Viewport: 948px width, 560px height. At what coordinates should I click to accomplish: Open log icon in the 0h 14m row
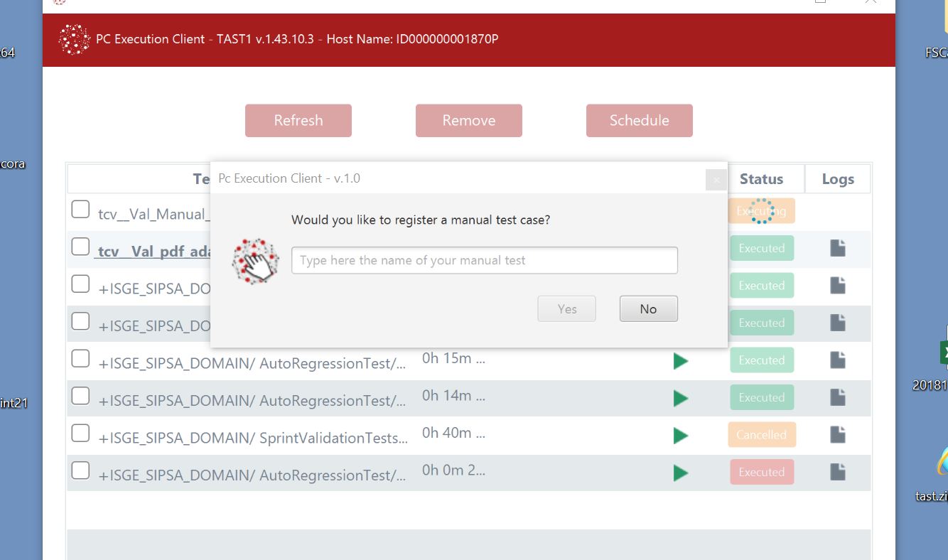[x=838, y=397]
